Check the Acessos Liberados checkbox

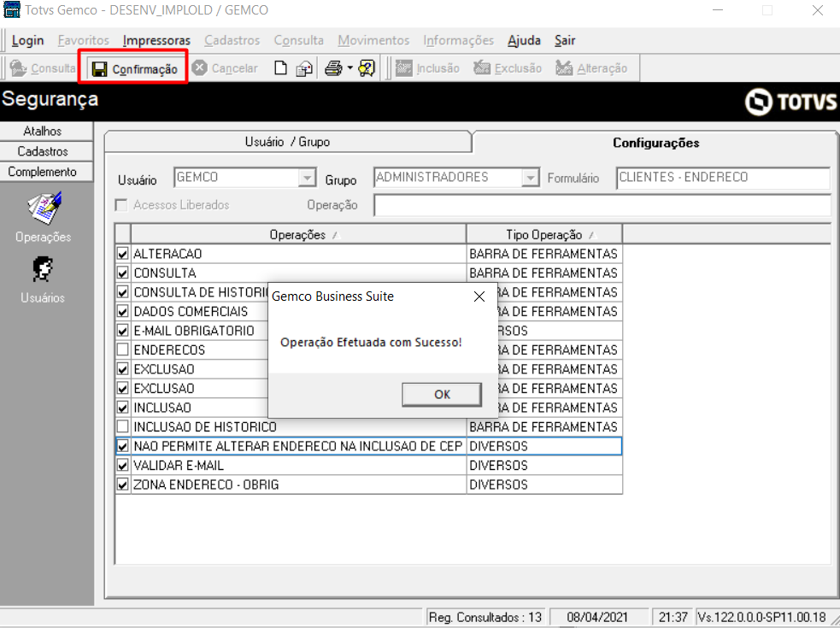pos(121,205)
